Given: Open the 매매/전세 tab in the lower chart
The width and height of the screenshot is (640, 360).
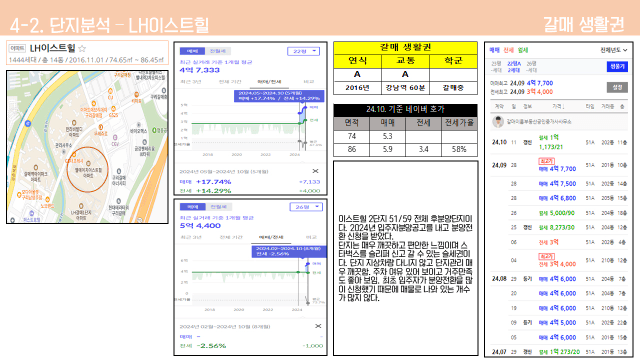Looking at the screenshot, I should click(271, 237).
